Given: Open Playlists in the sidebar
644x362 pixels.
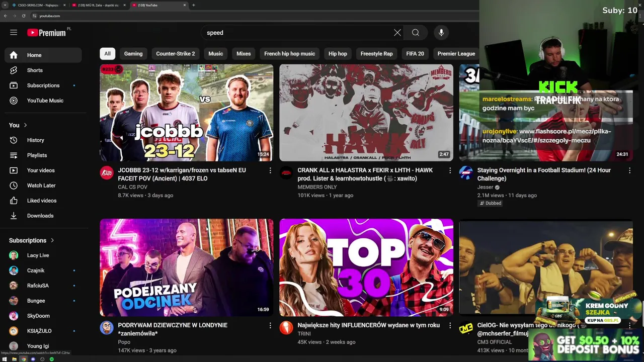Looking at the screenshot, I should [43, 155].
